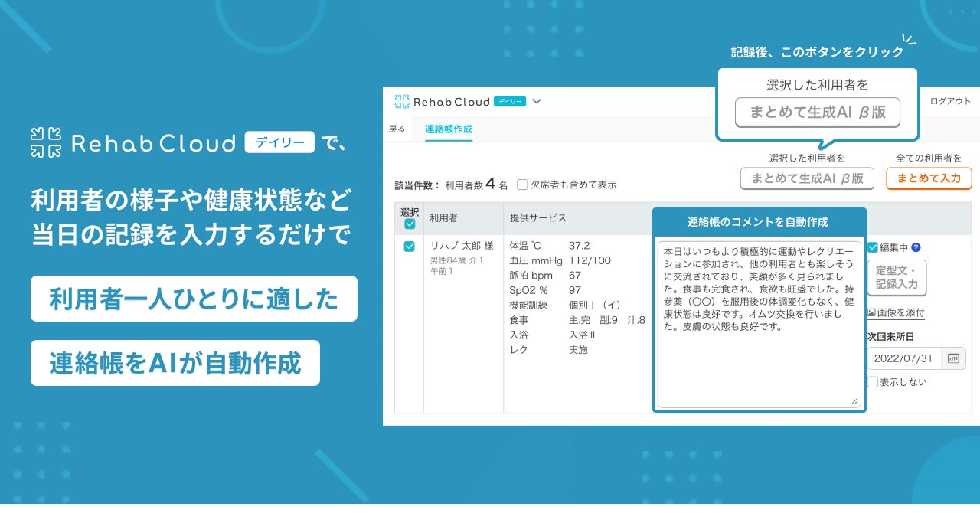Viewport: 980px width, 513px height.
Task: Click the Rehab Cloud logo in app header
Action: pos(443,101)
